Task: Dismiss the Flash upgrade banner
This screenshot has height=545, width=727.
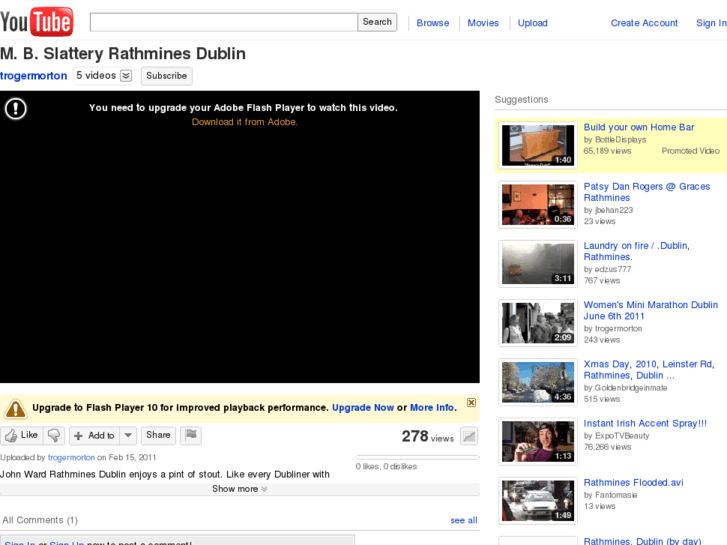Action: point(471,402)
